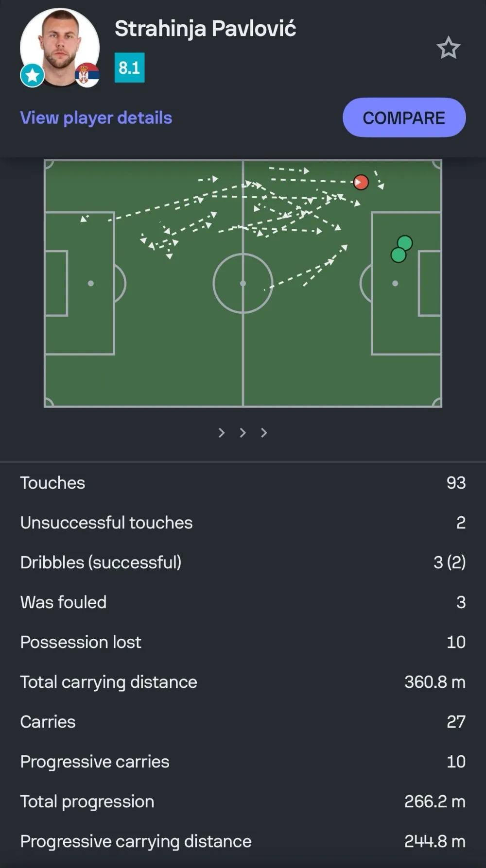Screen dimensions: 486x868
Task: Tap the blue star badge on the avatar
Action: (x=33, y=76)
